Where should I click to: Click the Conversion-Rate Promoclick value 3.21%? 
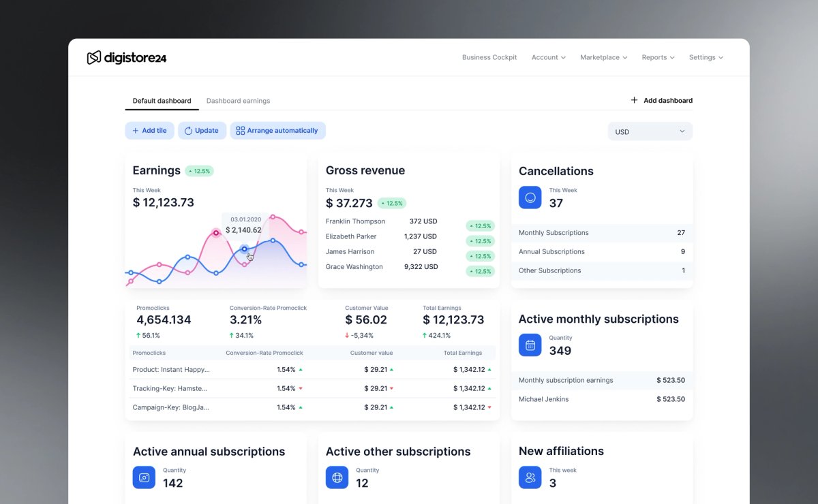click(x=245, y=320)
